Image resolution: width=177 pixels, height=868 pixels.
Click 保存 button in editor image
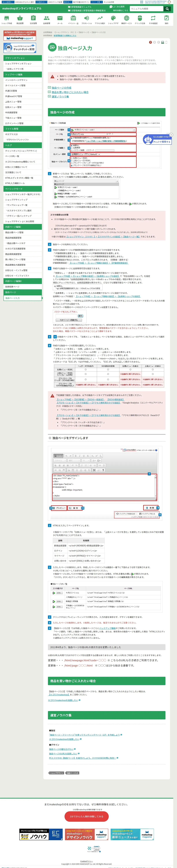[74, 507]
